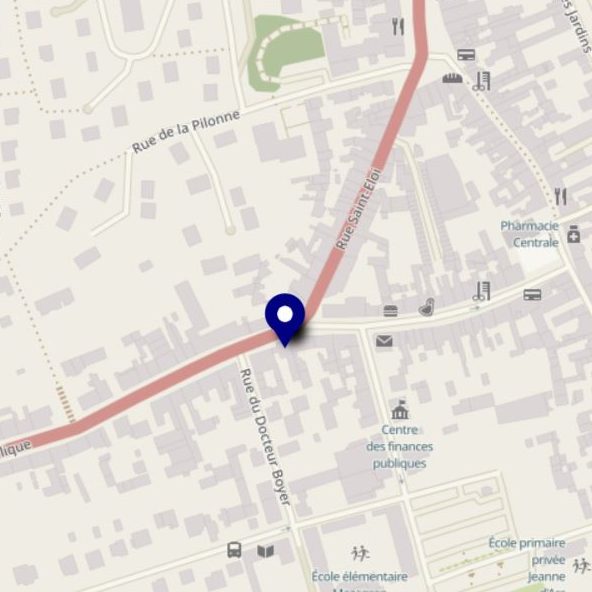Select the Pharmacie Centrale text label
Screen dimensions: 592x592
click(530, 234)
